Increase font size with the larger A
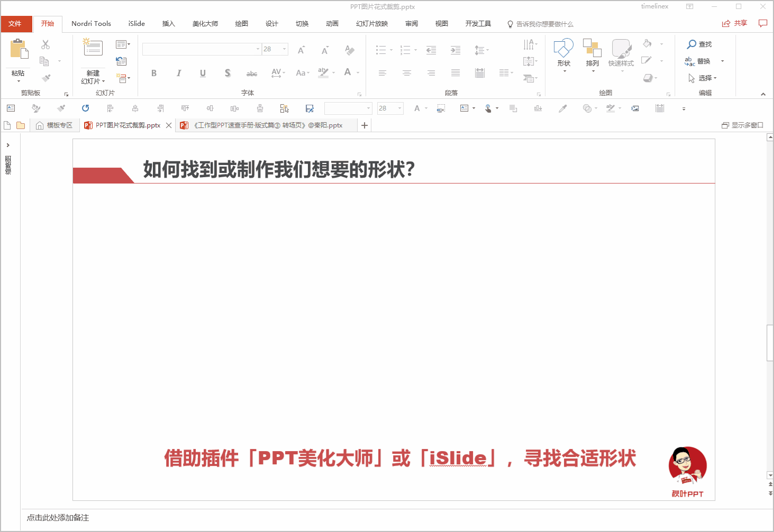The width and height of the screenshot is (774, 532). click(301, 50)
